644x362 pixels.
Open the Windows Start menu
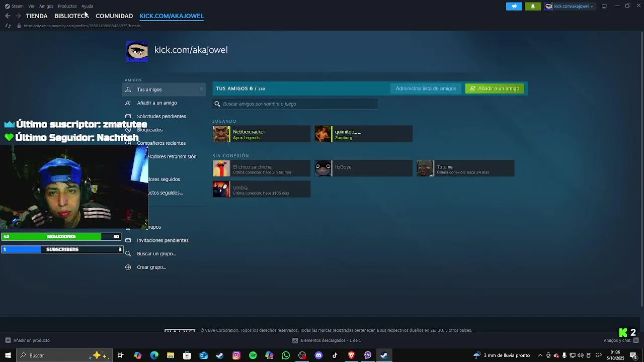tap(8, 355)
